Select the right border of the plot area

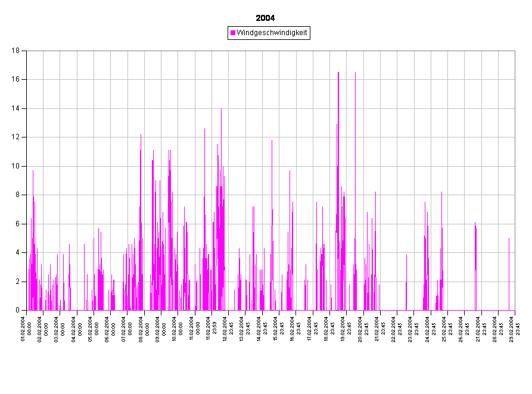click(515, 179)
